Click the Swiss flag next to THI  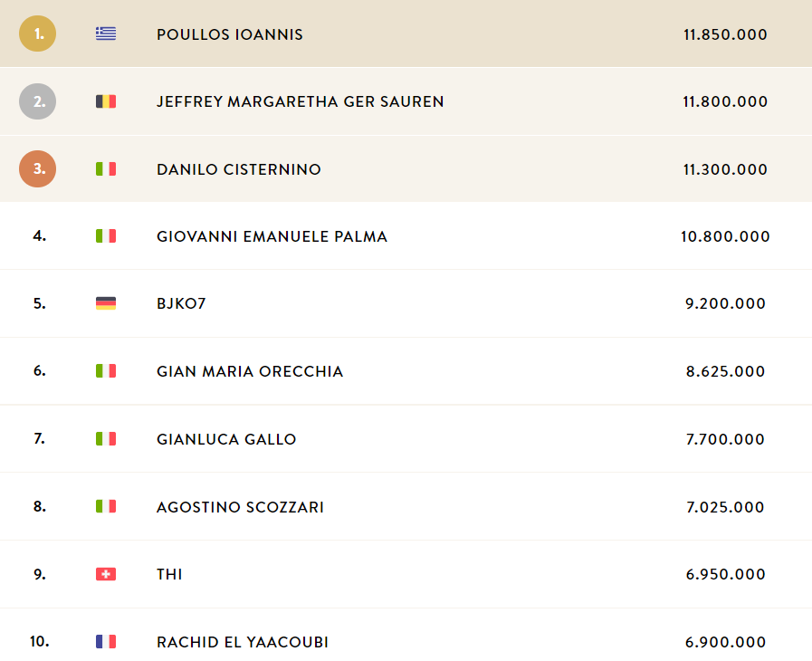point(106,574)
